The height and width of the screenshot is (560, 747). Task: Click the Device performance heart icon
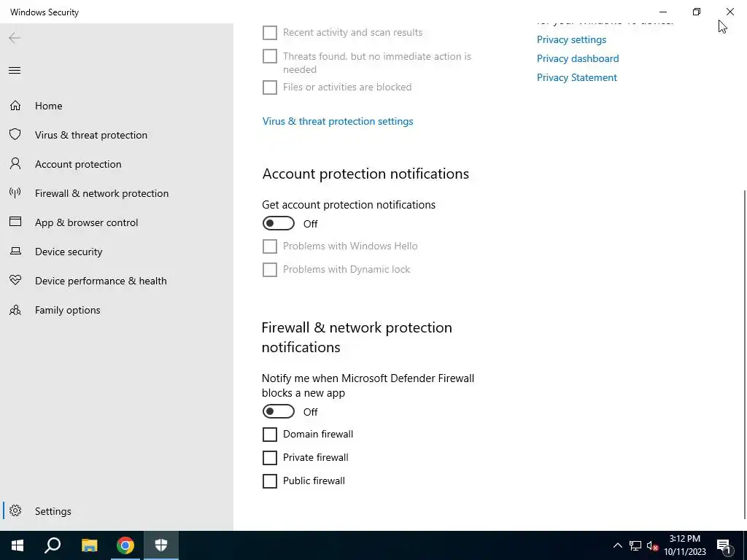(x=15, y=280)
